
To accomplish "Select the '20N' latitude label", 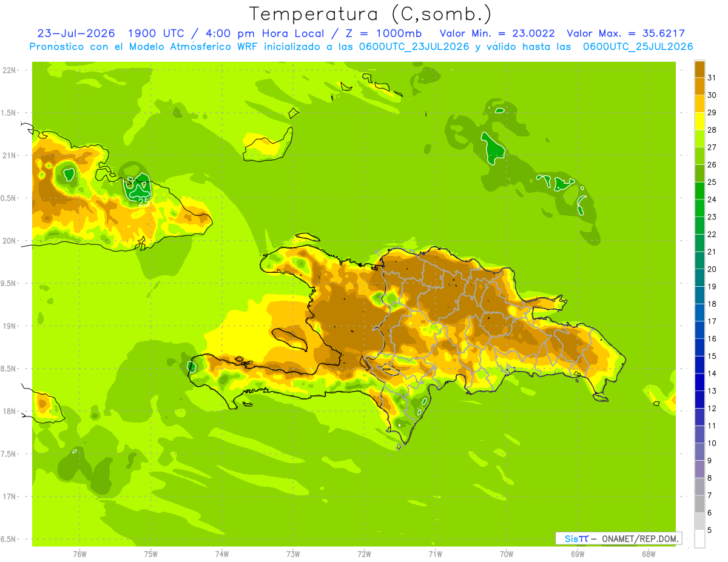I will (8, 241).
